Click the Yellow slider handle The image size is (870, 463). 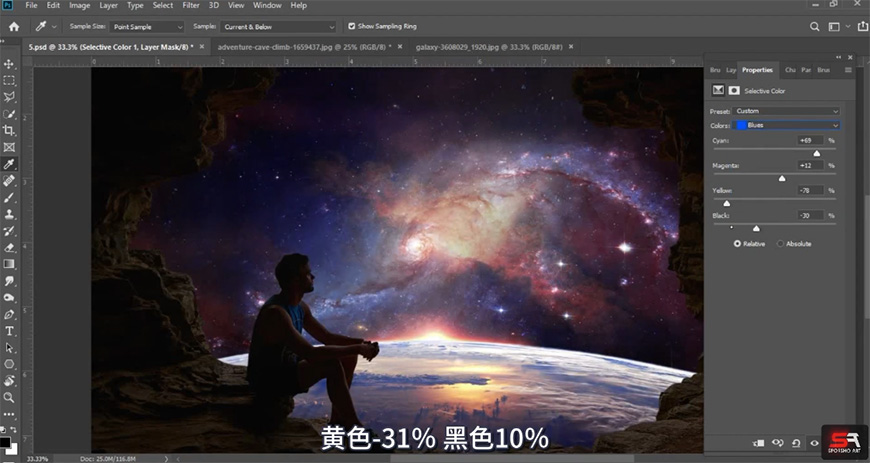(727, 203)
